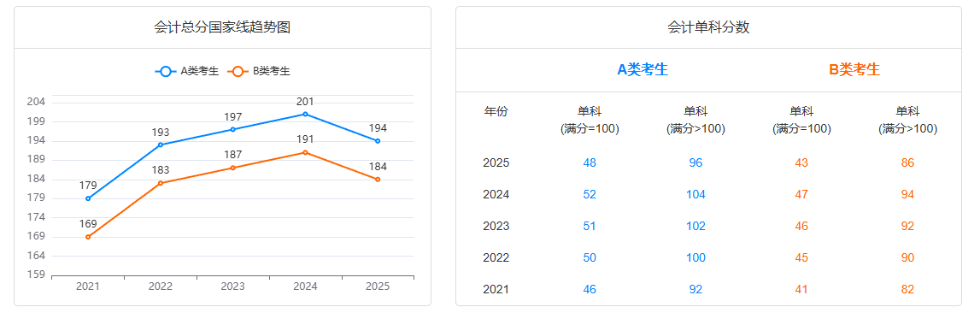Select the 2022 B类 data point 183
This screenshot has width=980, height=313.
click(x=161, y=183)
